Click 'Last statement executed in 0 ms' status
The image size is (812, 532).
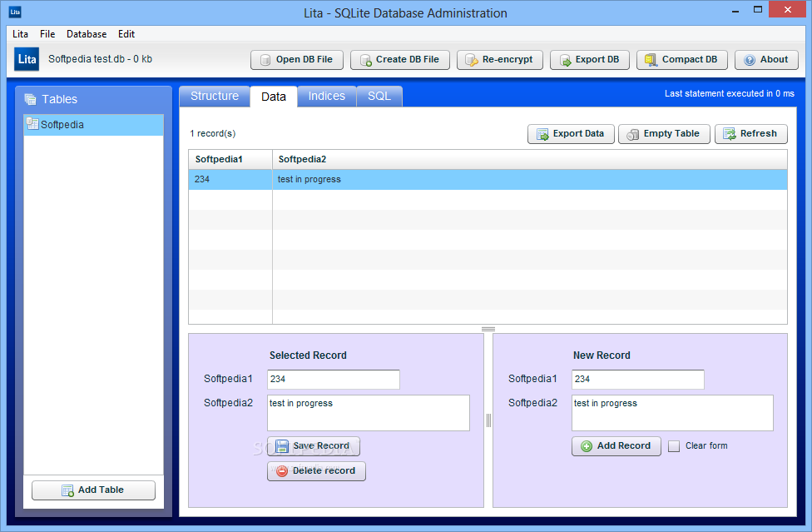729,94
